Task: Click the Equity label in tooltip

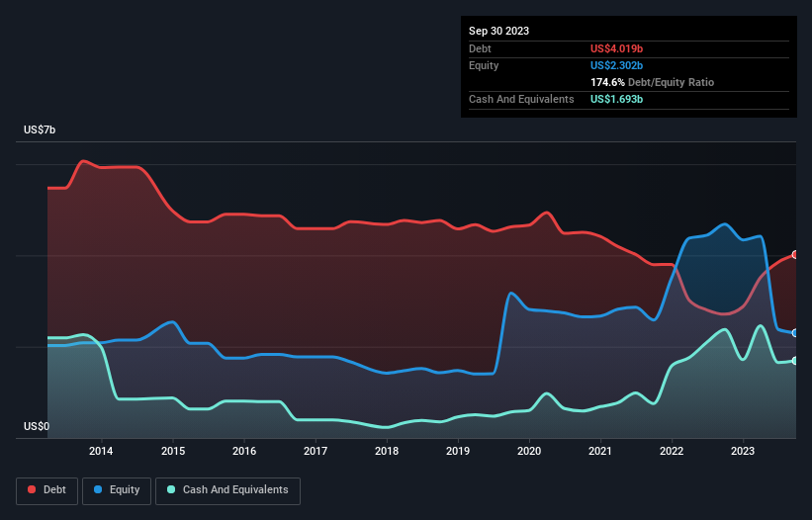Action: 484,65
